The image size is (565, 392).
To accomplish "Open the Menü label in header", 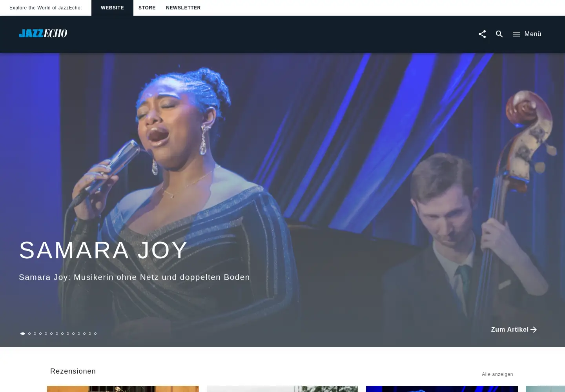I will (x=533, y=34).
